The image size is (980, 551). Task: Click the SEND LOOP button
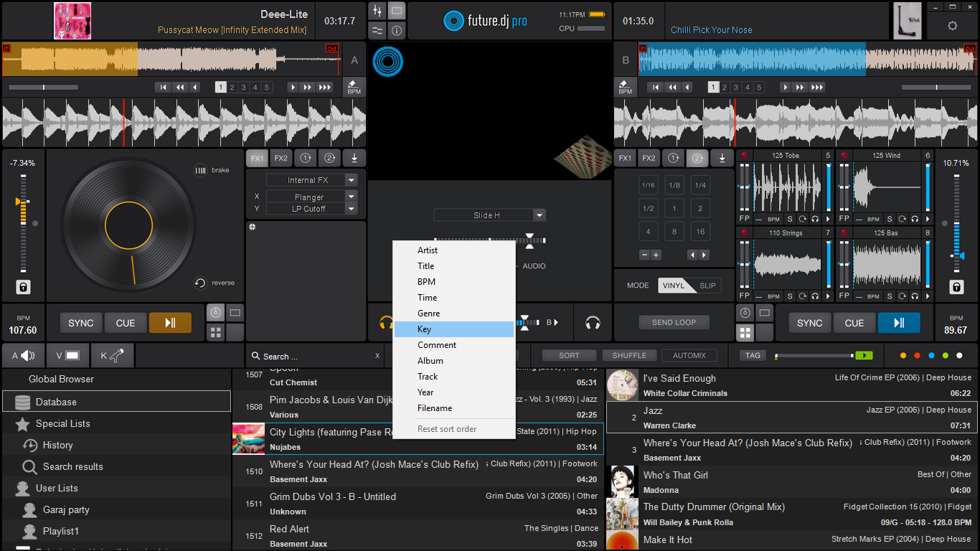[674, 323]
